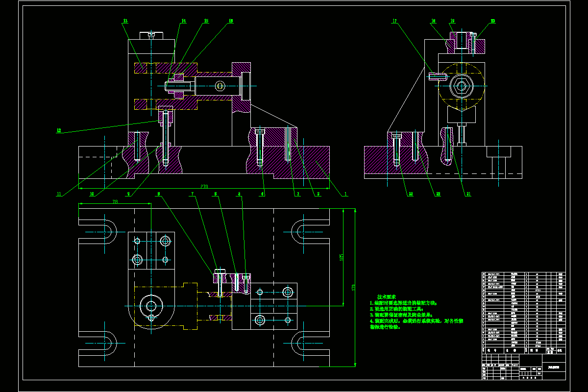Click the 技术要求 heading text
588x392 pixels.
(388, 297)
